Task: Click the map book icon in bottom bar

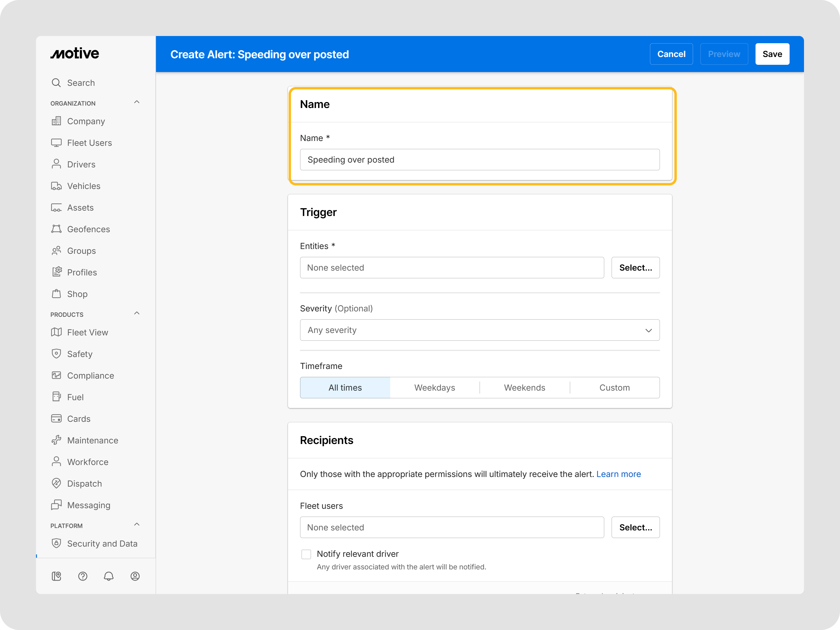Action: coord(57,576)
